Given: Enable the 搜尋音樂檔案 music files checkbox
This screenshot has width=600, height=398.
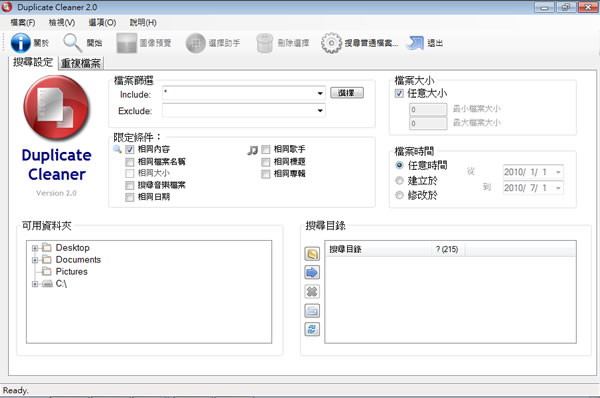Looking at the screenshot, I should click(130, 186).
